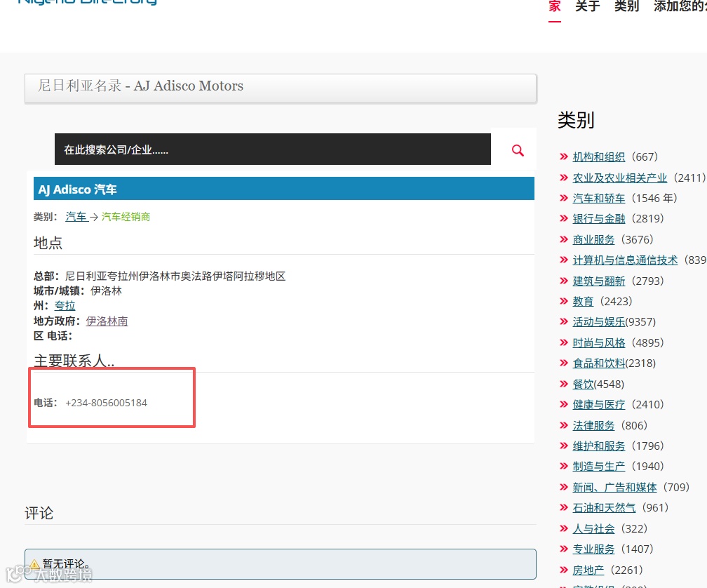
Task: Click the 地点 section heading
Action: [48, 243]
